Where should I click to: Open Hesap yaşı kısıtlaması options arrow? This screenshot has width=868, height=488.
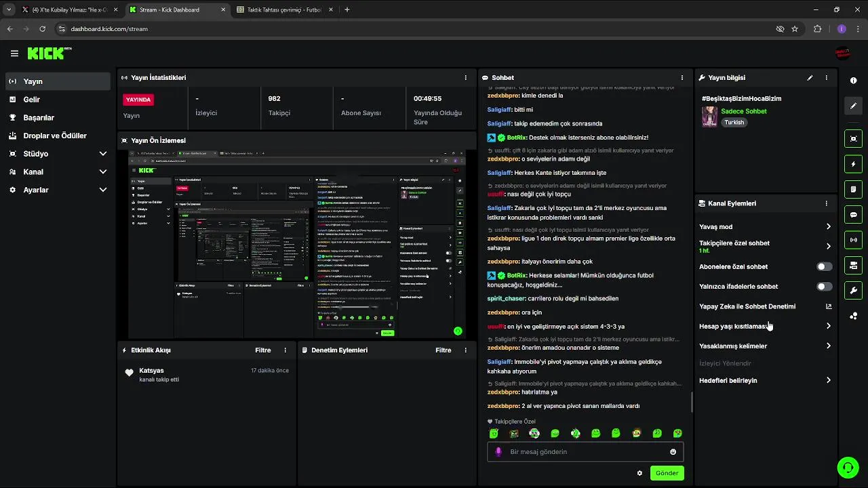(x=828, y=326)
